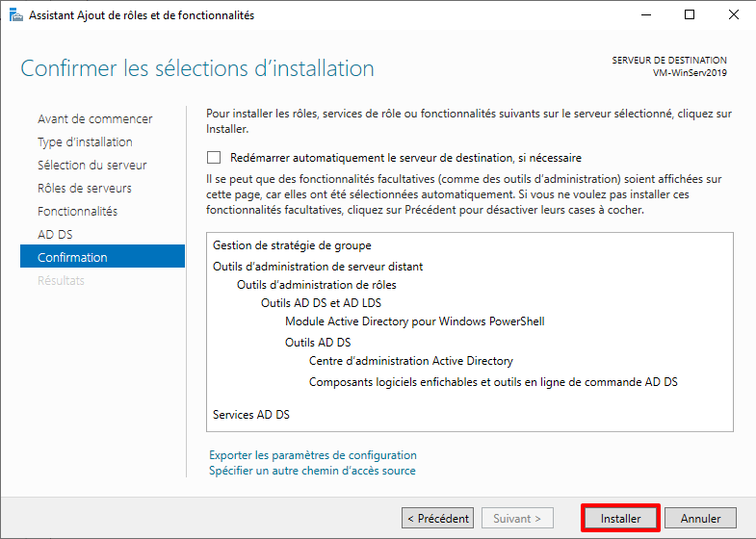Select Outils d'administration de serveur distant

pyautogui.click(x=318, y=267)
